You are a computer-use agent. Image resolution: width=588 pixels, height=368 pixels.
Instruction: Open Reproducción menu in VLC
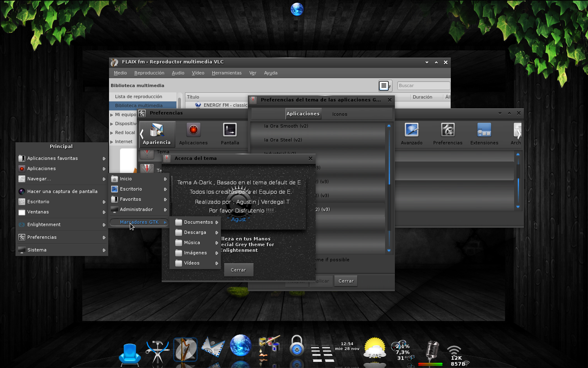coord(149,73)
